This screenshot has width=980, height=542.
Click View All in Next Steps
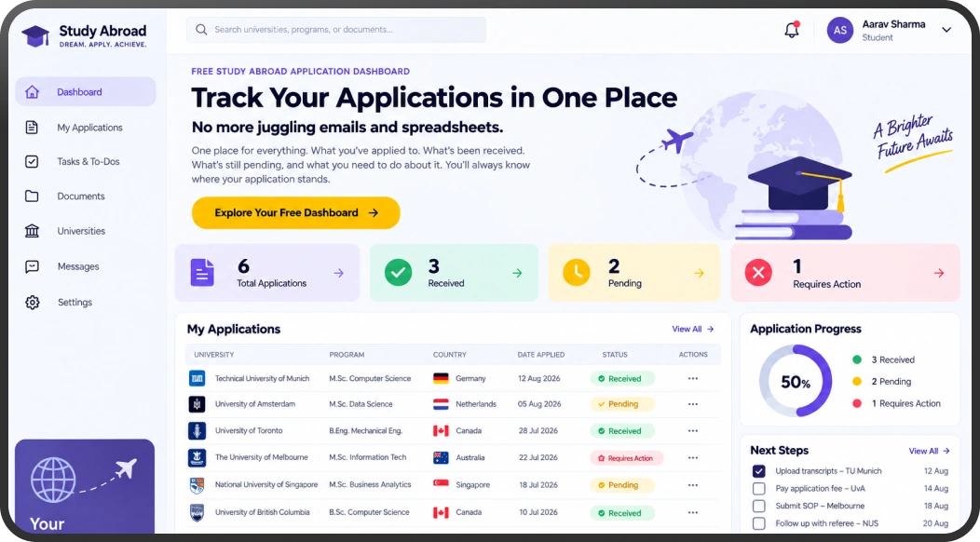[x=930, y=451]
